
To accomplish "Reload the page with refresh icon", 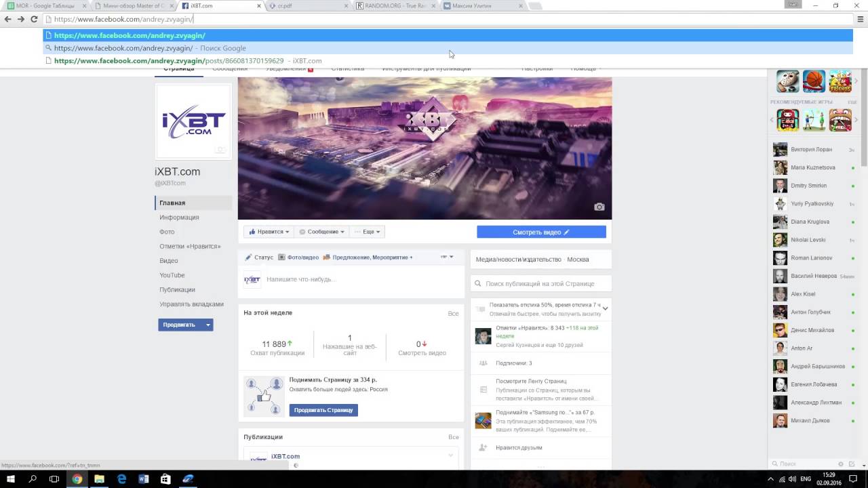I will click(34, 19).
